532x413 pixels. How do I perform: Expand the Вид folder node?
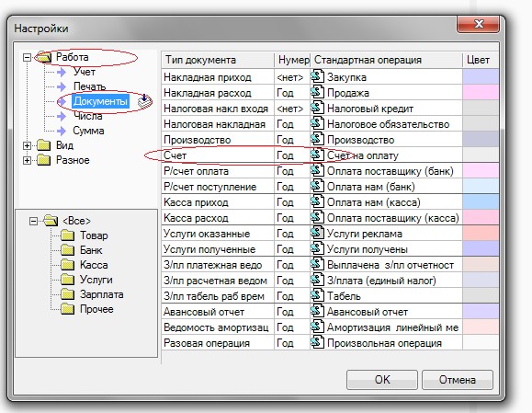click(27, 145)
